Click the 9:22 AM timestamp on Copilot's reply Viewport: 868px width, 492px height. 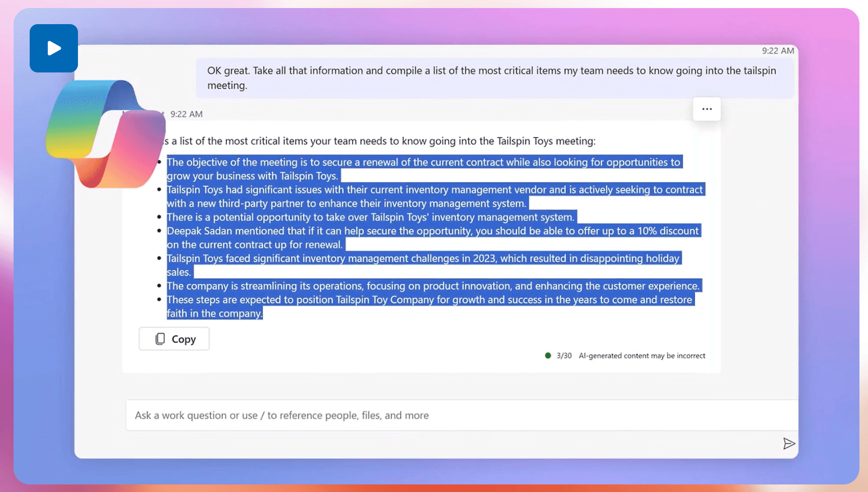coord(187,114)
